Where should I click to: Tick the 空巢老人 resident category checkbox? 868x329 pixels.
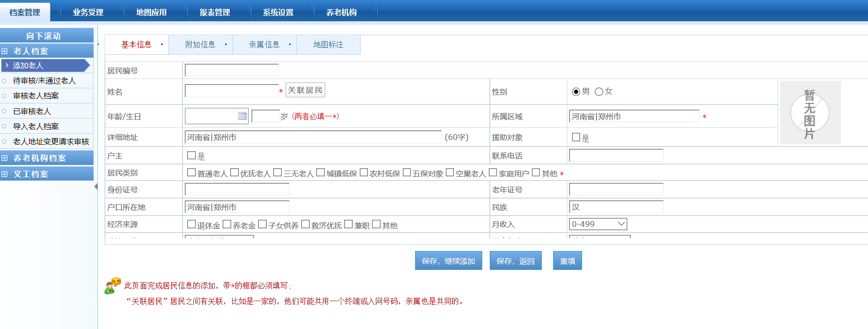click(x=450, y=173)
